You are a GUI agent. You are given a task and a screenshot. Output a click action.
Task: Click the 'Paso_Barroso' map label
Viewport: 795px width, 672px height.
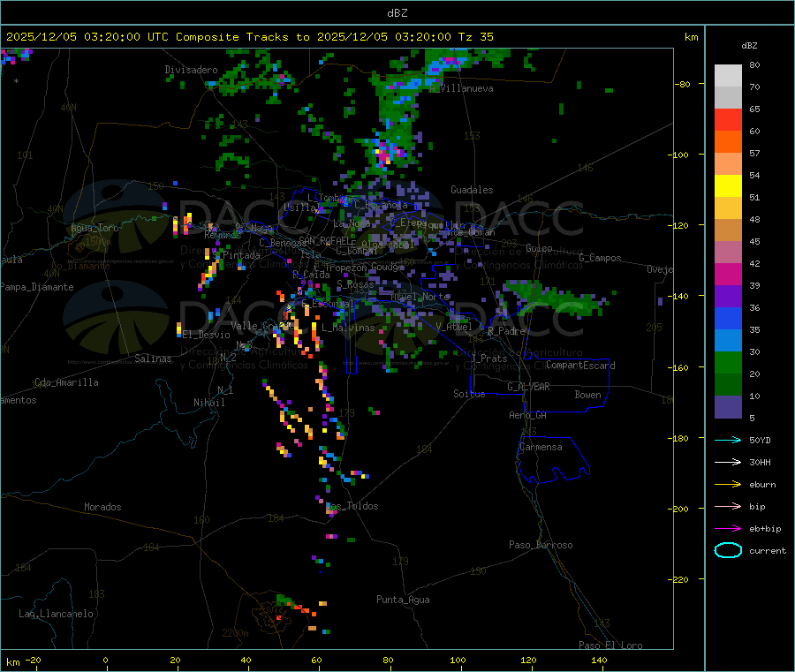click(541, 545)
